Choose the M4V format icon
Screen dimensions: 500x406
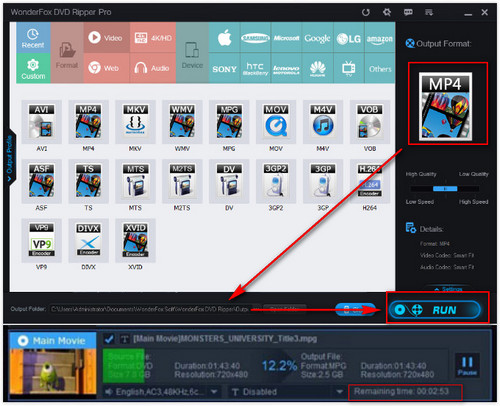tap(323, 122)
